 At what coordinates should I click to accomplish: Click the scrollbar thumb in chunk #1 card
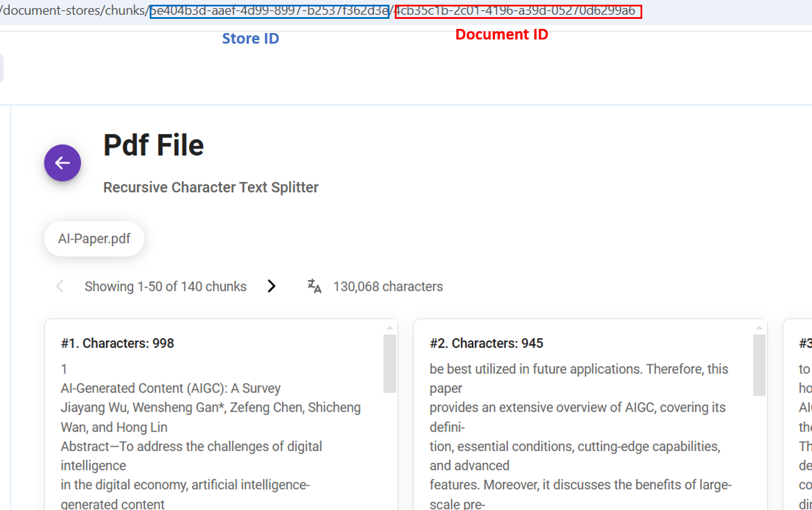click(x=390, y=363)
